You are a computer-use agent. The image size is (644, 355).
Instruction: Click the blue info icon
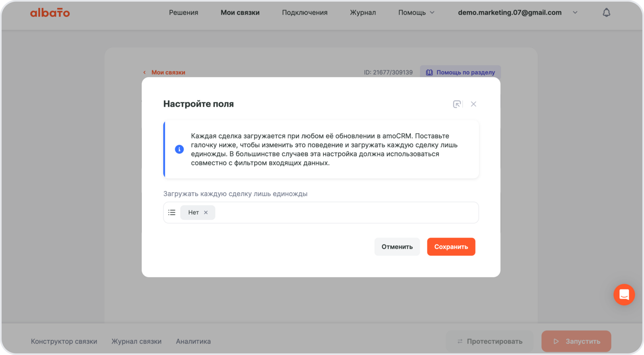(180, 149)
